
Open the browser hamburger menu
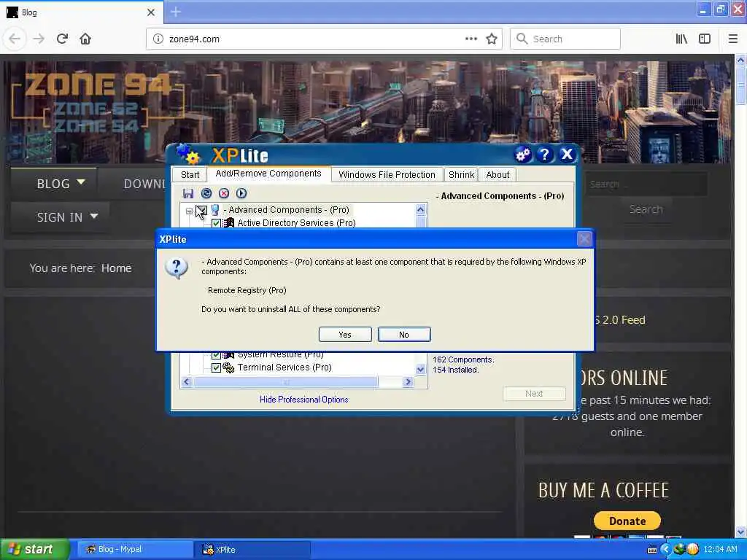point(733,39)
